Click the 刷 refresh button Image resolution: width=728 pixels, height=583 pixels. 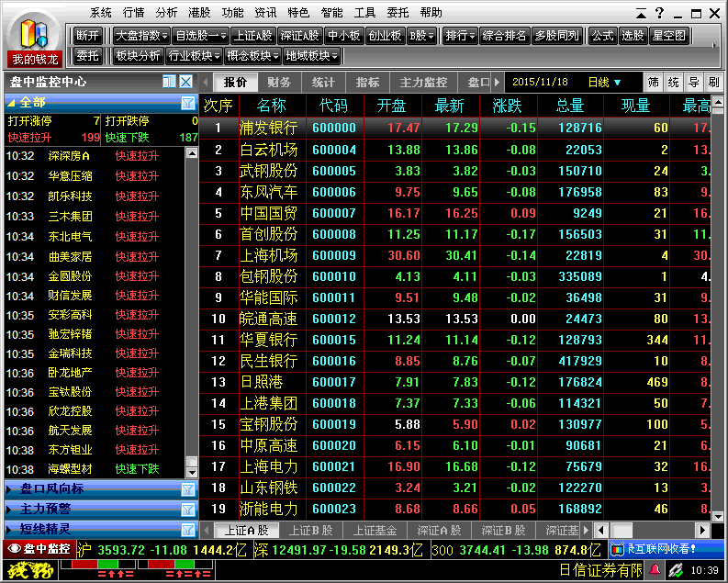coord(713,82)
